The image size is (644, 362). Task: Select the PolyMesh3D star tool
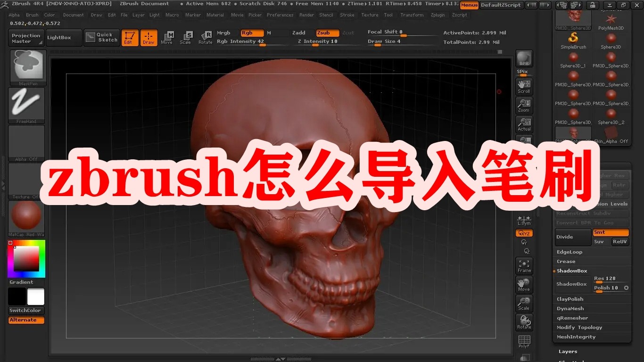coord(611,21)
